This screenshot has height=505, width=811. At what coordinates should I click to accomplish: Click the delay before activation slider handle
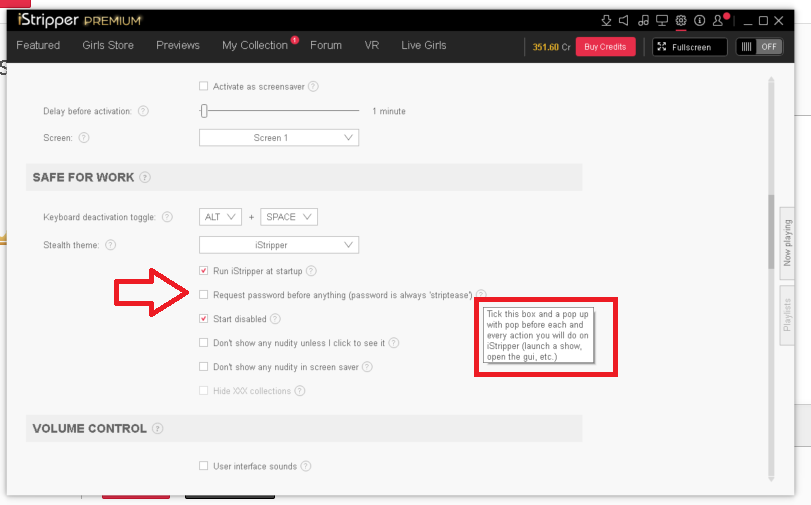[204, 111]
